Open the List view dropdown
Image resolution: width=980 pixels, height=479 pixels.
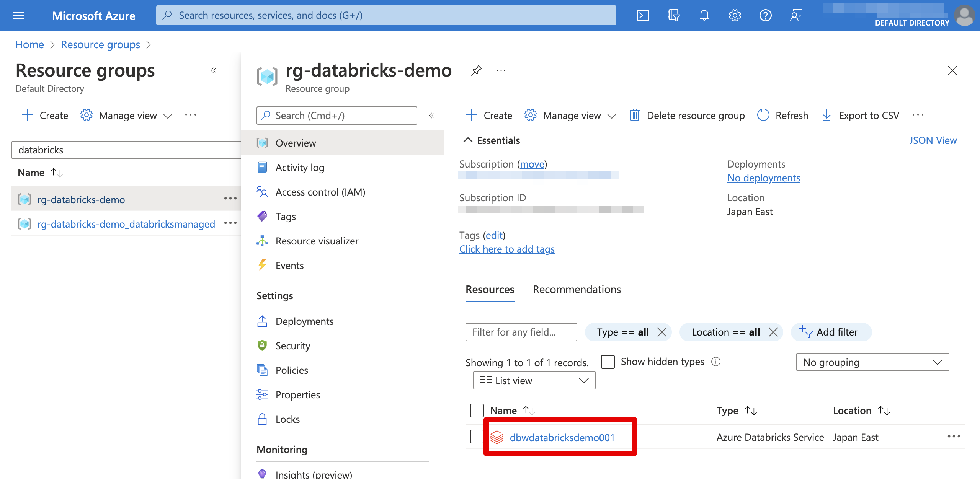coord(534,380)
